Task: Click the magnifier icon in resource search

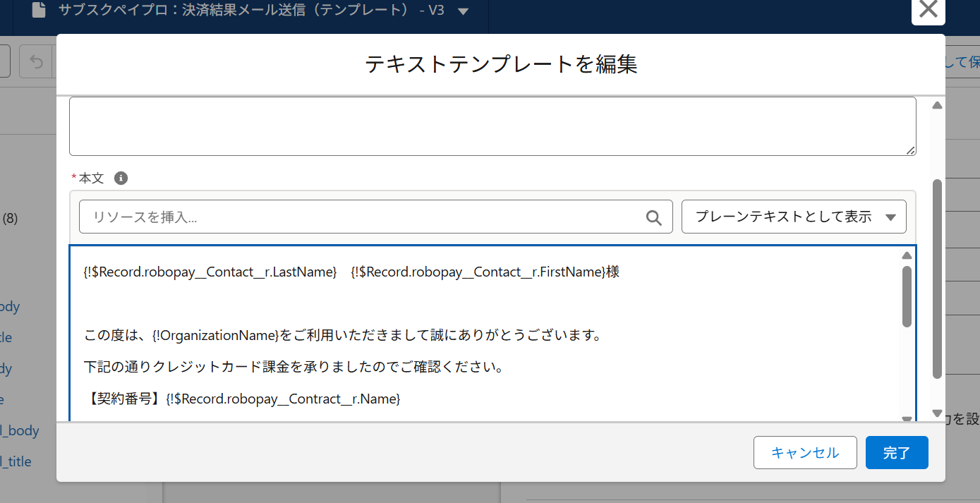Action: click(x=653, y=217)
